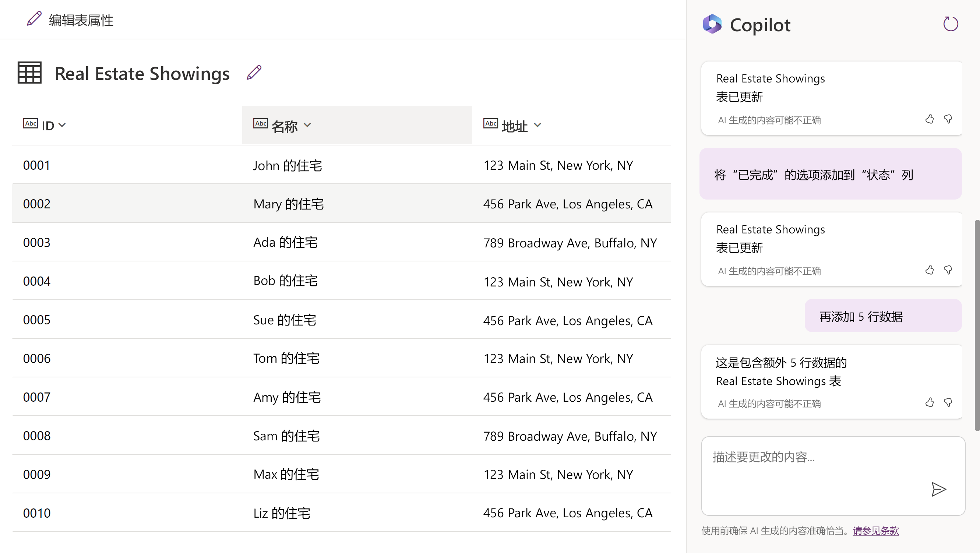Click the 编辑表属性 label

81,20
